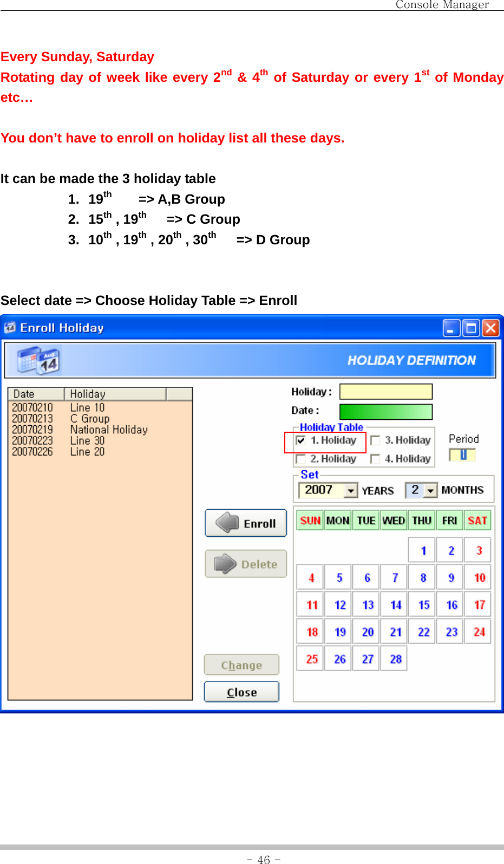
Task: Select day 9 in the calendar
Action: (x=450, y=577)
